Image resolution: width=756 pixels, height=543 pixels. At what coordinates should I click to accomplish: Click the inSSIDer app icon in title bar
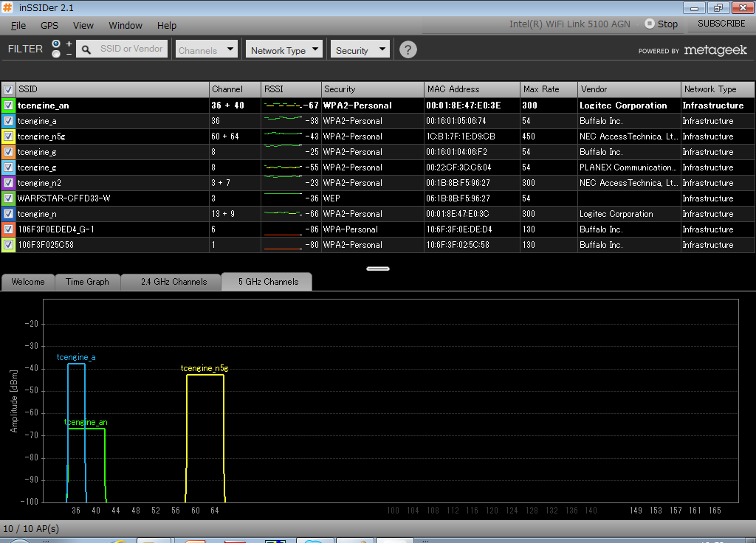7,7
